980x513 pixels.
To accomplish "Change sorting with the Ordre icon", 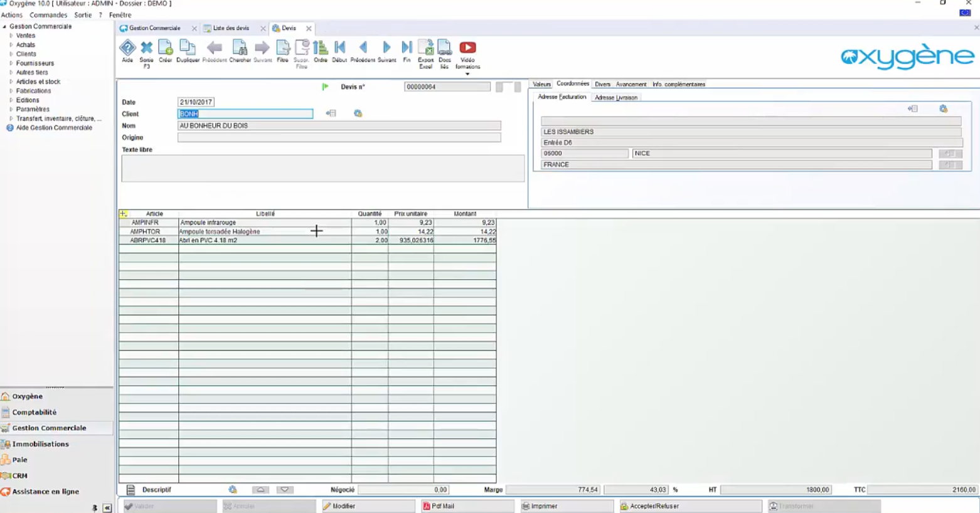I will tap(320, 50).
